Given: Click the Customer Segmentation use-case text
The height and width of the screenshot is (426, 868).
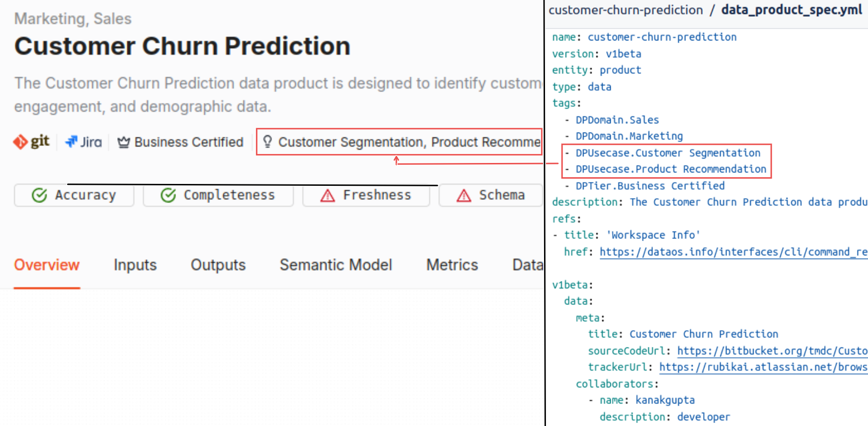Looking at the screenshot, I should pos(351,142).
